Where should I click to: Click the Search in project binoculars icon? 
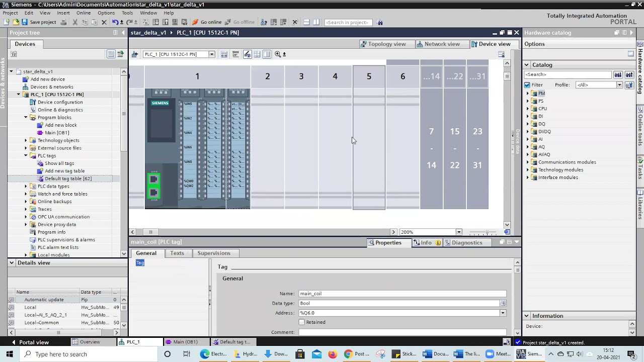(380, 22)
